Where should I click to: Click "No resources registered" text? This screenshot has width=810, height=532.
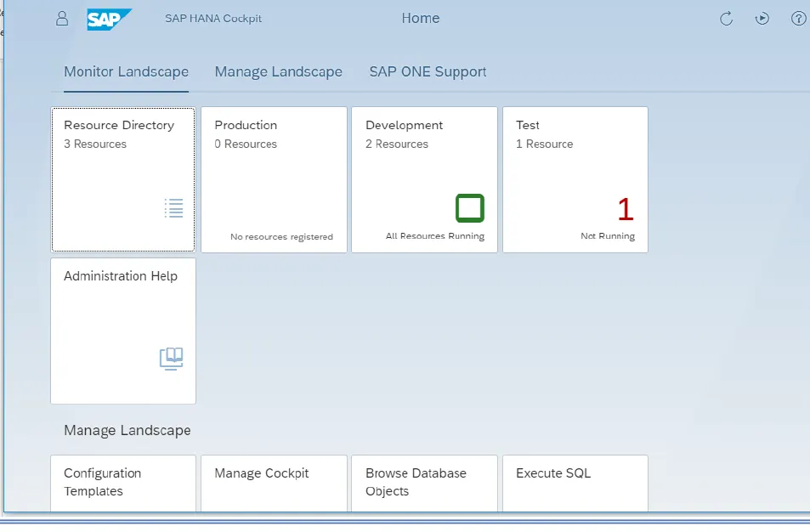tap(281, 236)
